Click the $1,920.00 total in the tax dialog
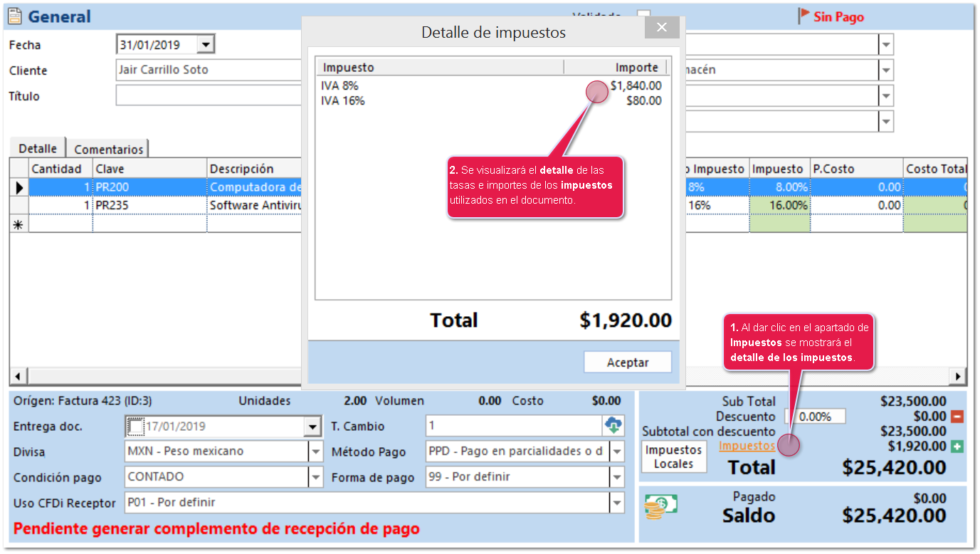Screen dimensions: 980x554 [x=626, y=320]
